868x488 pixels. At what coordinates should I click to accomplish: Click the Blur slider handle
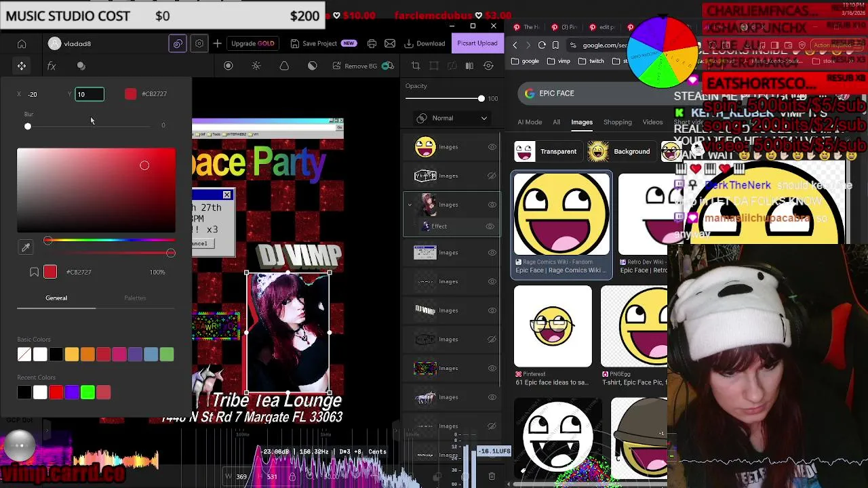click(28, 126)
